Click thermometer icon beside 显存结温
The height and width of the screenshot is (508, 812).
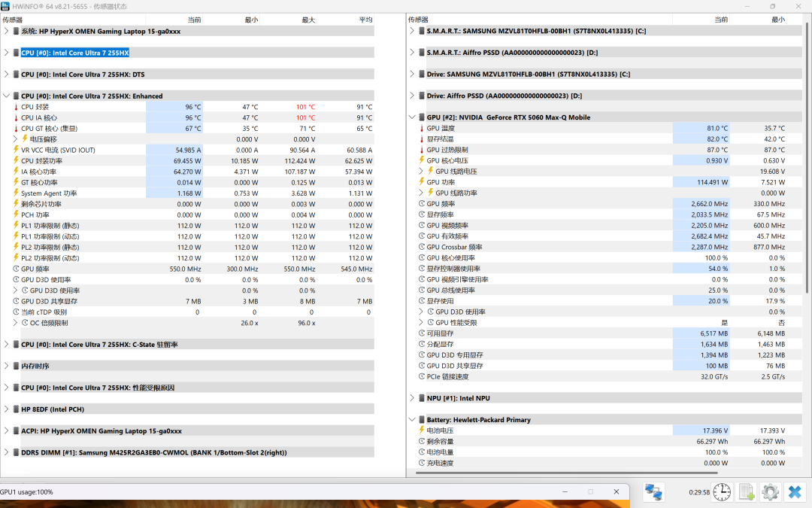[x=422, y=139]
